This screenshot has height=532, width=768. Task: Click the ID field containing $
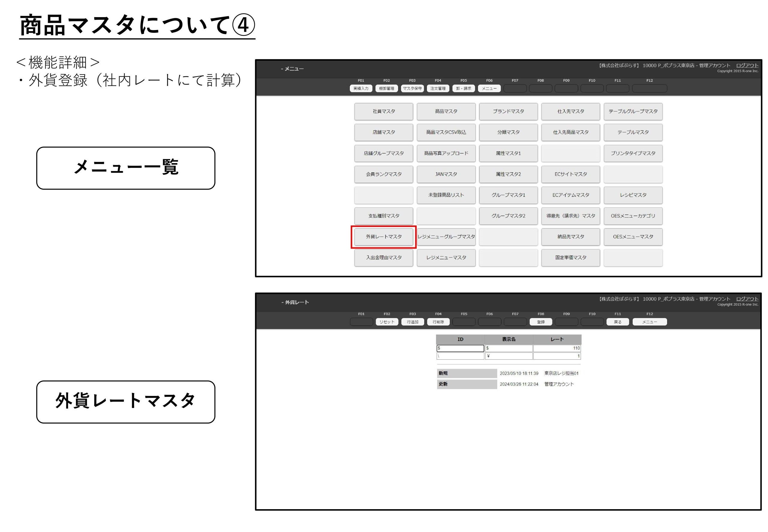pos(460,348)
